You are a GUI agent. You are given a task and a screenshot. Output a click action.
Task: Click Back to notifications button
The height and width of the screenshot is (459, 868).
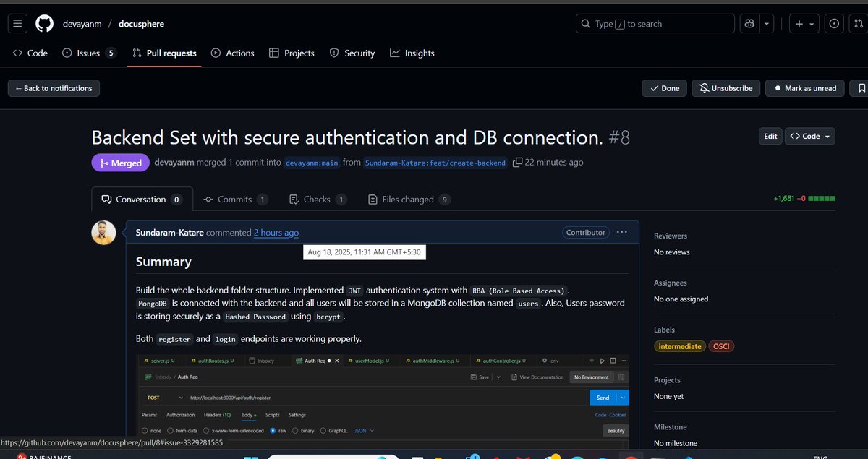pyautogui.click(x=54, y=88)
